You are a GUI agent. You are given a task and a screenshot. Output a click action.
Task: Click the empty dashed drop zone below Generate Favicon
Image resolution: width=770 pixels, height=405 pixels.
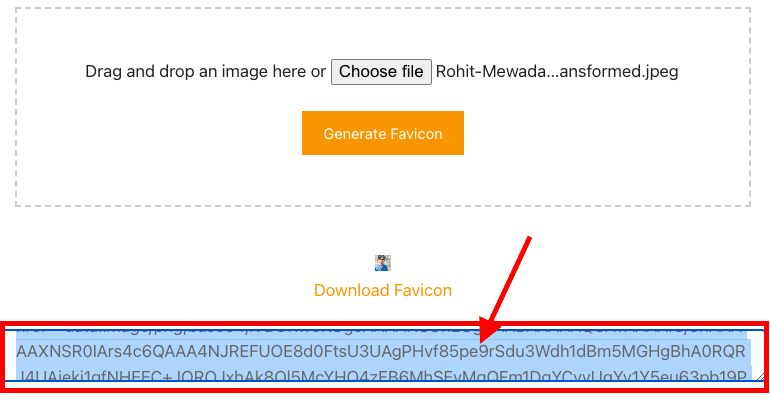pos(383,181)
